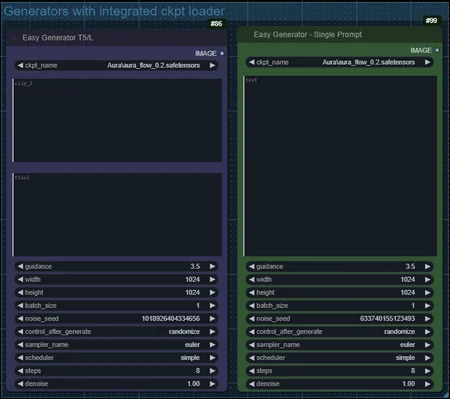The height and width of the screenshot is (399, 450).
Task: Toggle control_after_generate randomize in T5/L node
Action: click(116, 332)
